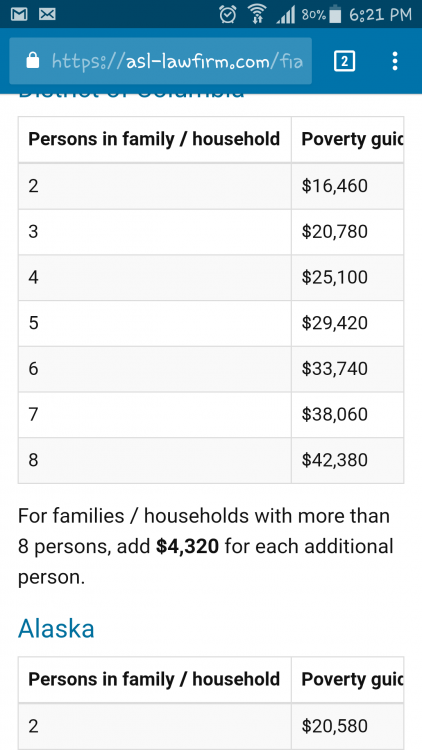Open the Gmail notification icon
This screenshot has width=422, height=750.
pyautogui.click(x=19, y=14)
